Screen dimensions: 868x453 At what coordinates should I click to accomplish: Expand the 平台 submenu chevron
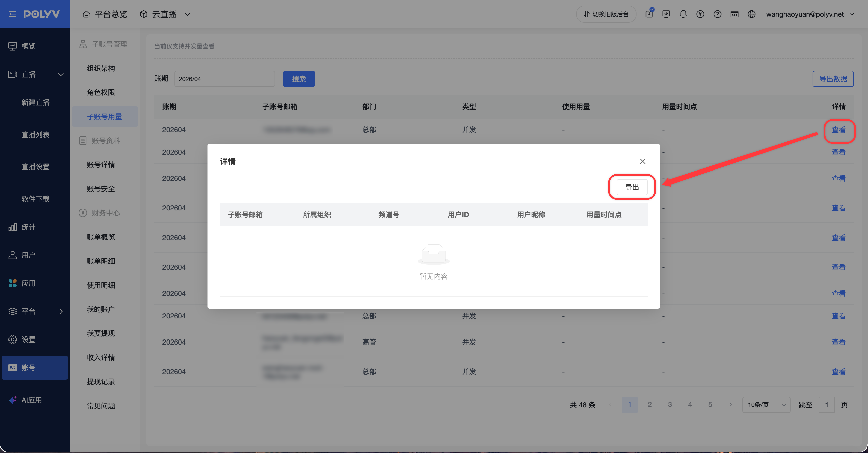tap(61, 312)
